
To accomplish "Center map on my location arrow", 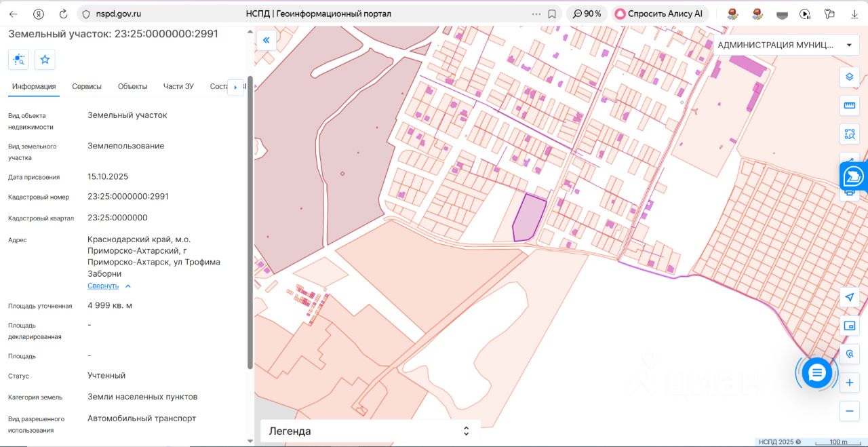I will pyautogui.click(x=850, y=297).
